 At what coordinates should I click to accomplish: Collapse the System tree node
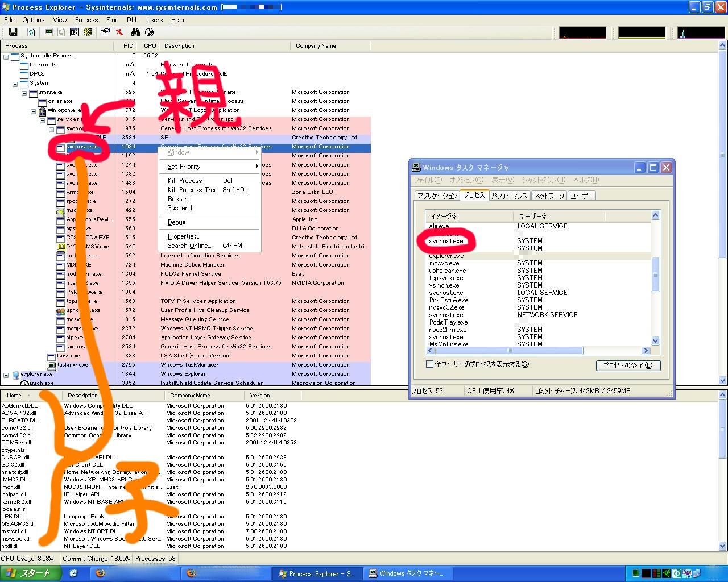[x=15, y=83]
